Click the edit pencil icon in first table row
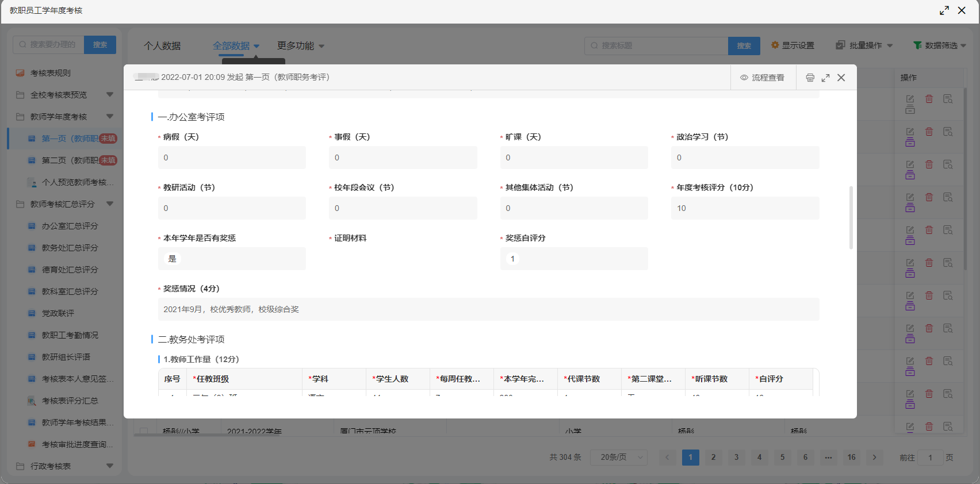The image size is (980, 484). click(x=910, y=99)
